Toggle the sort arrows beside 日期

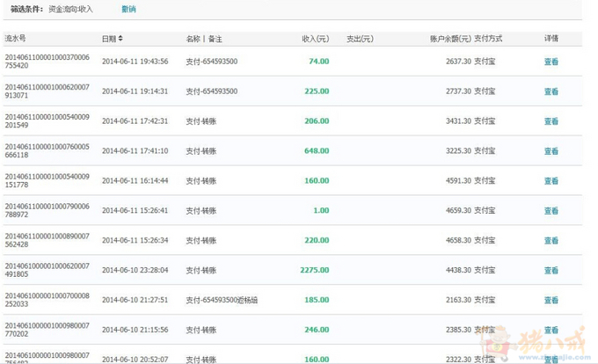click(120, 39)
